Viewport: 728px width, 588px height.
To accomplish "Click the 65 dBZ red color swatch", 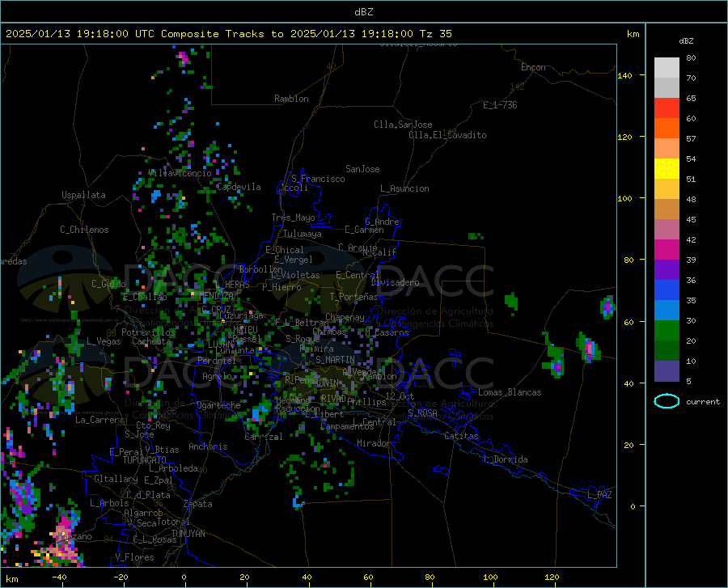I will (667, 108).
